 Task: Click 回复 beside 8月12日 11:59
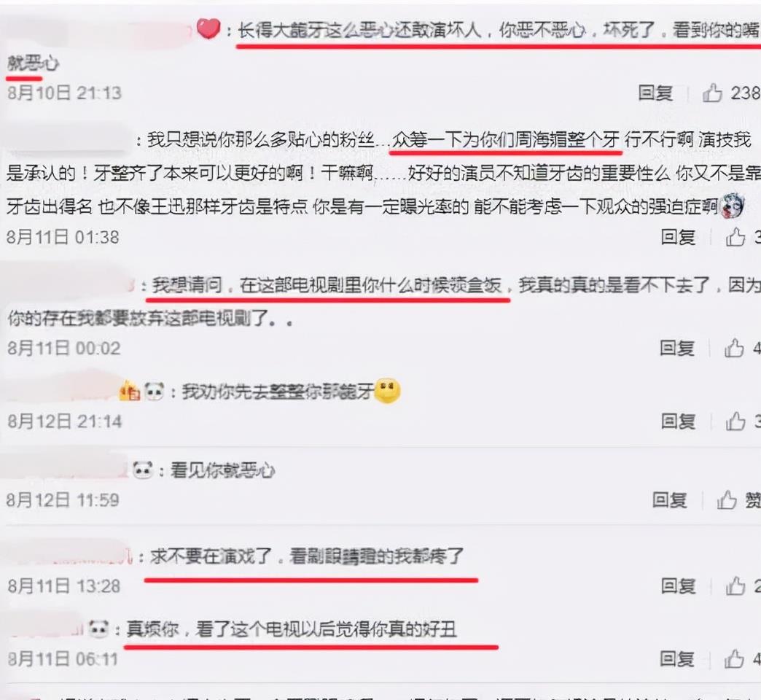click(669, 500)
